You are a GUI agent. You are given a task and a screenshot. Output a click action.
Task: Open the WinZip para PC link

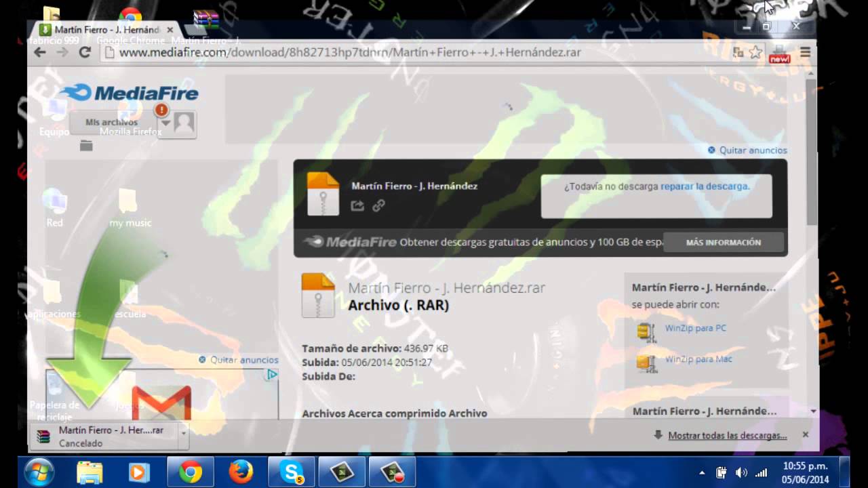click(x=695, y=328)
